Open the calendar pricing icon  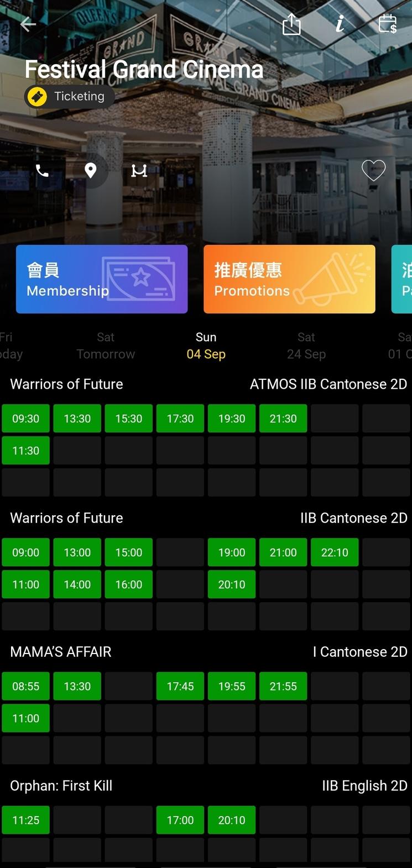(387, 24)
